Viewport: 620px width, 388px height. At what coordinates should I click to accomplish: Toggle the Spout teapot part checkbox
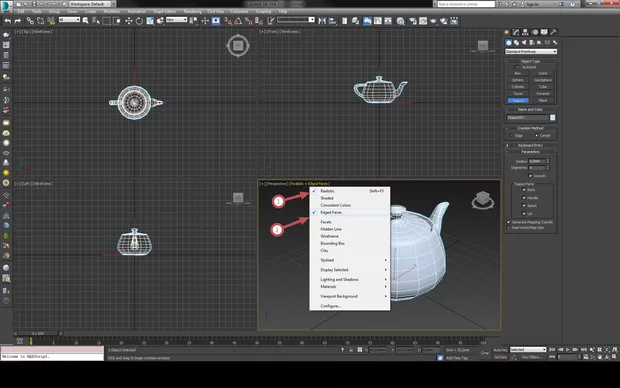click(x=524, y=206)
